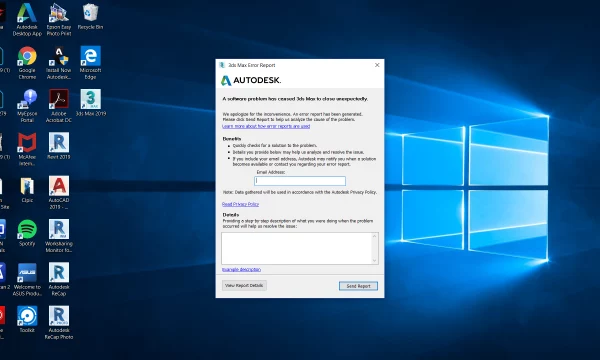The width and height of the screenshot is (600, 360).
Task: Select the MyEpson Portal icon
Action: click(x=27, y=106)
